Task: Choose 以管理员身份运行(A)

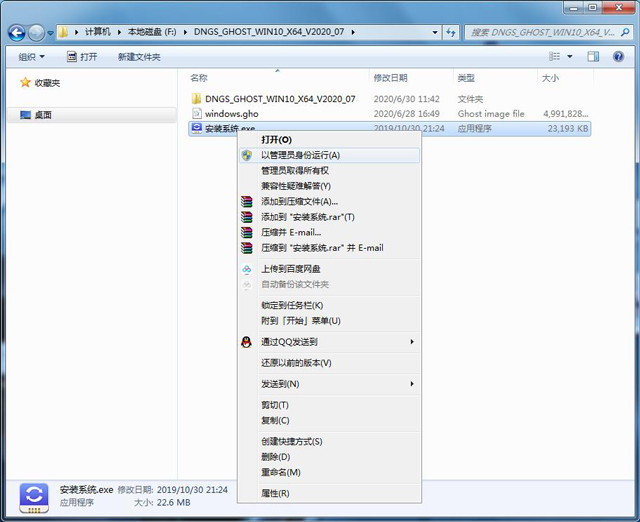Action: click(x=329, y=155)
